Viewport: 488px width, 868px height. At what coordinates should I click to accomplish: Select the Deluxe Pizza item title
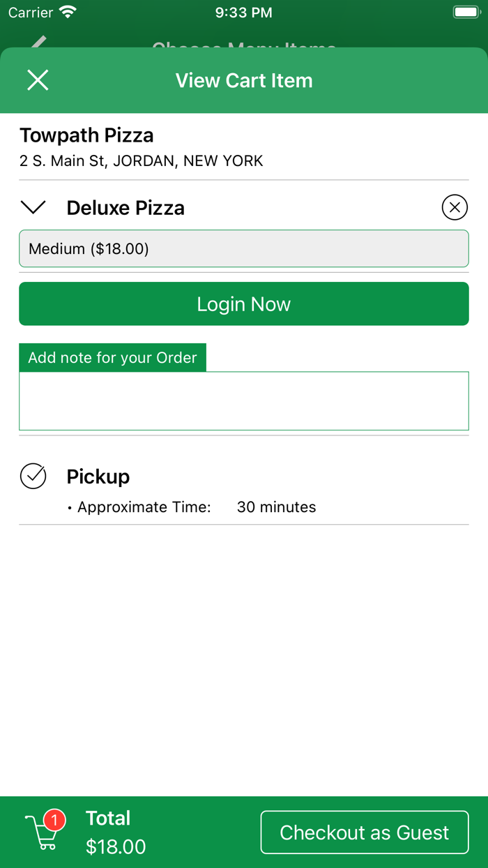tap(125, 208)
